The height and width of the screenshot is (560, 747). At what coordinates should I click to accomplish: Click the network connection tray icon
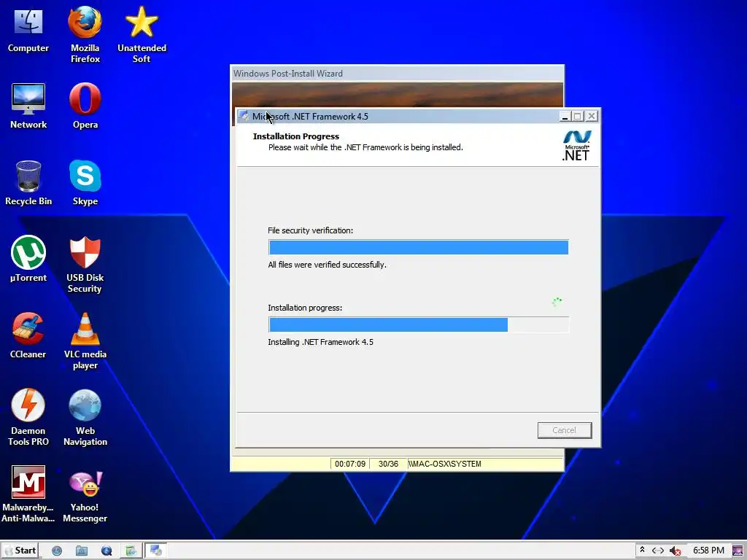click(658, 551)
